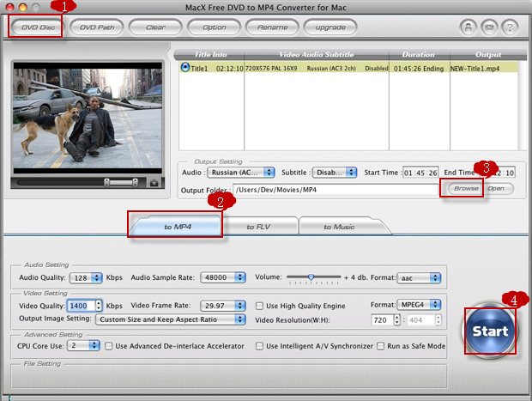Viewport: 532px width, 401px height.
Task: Expand the Output Image Setting dropdown
Action: pos(170,319)
